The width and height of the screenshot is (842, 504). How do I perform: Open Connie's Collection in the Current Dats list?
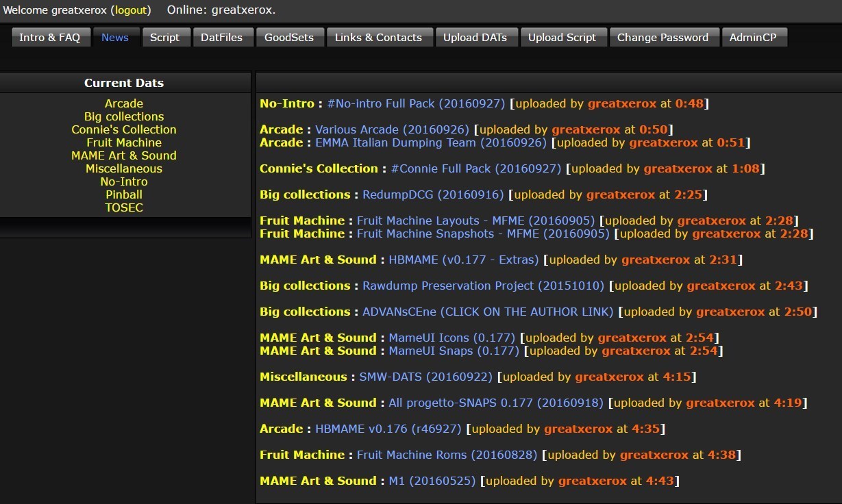click(x=124, y=129)
